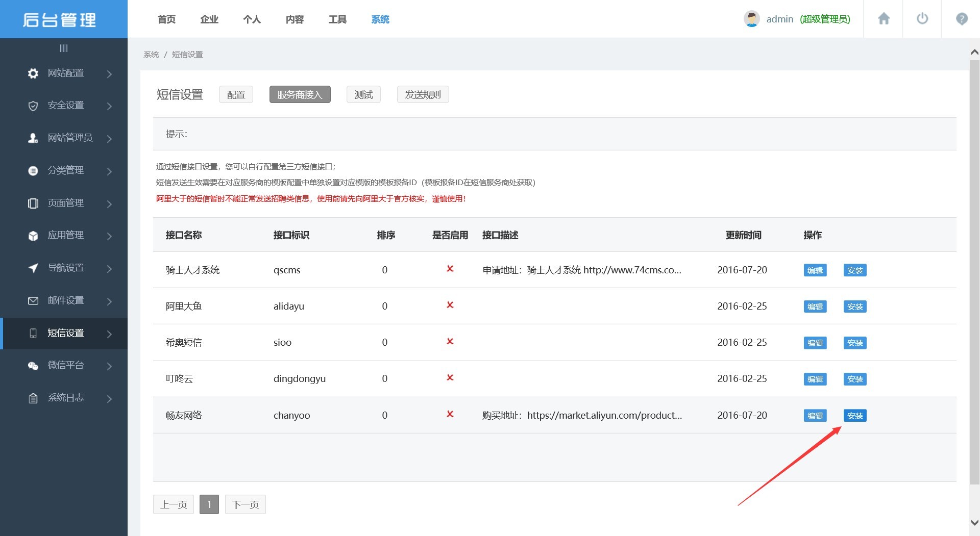Go to previous page 上一页
Image resolution: width=980 pixels, height=536 pixels.
[174, 504]
